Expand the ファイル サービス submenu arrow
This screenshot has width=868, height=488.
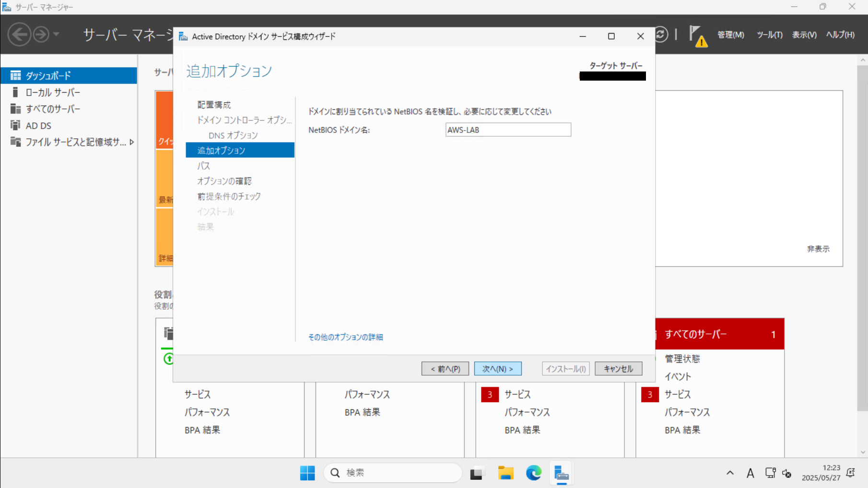[x=131, y=142]
